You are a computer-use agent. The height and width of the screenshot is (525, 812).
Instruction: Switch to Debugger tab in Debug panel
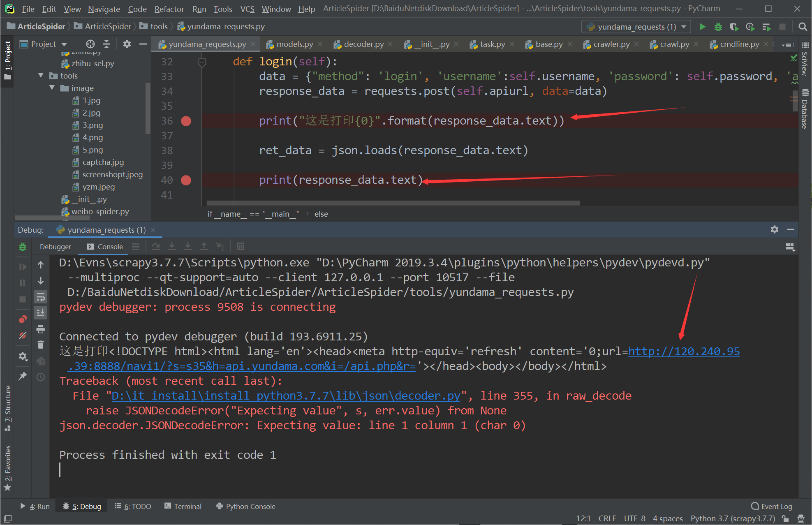coord(56,246)
